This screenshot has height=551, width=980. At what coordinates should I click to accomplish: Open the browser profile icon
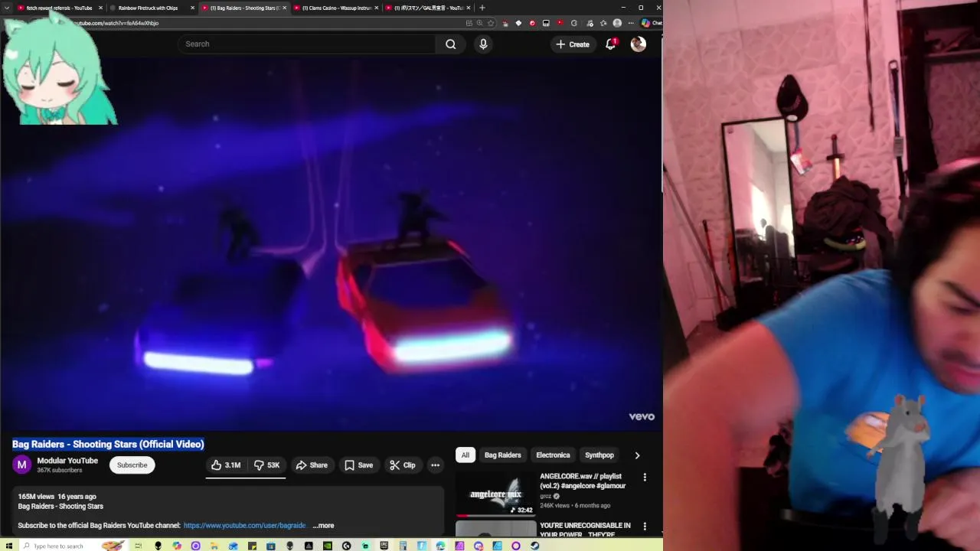(617, 23)
